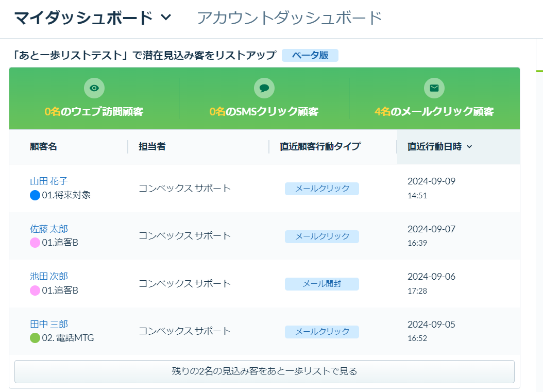Select the マイダッシュボード title tab
This screenshot has width=543, height=392.
coord(83,18)
